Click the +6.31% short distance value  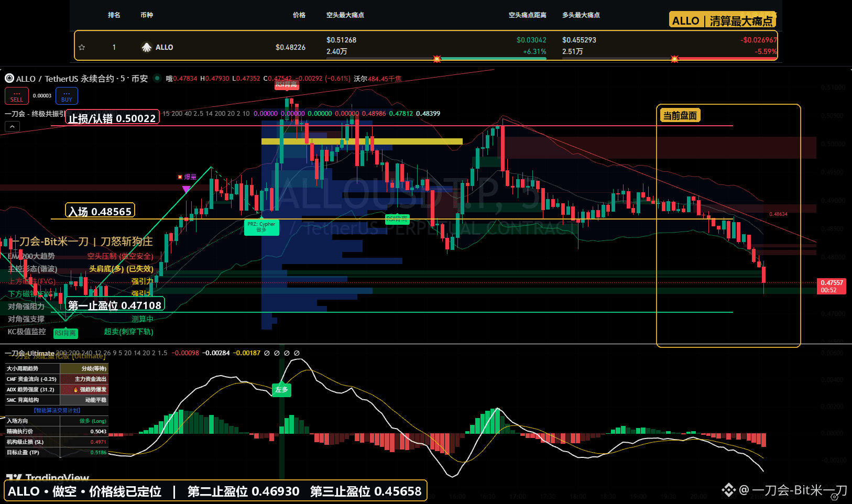534,52
